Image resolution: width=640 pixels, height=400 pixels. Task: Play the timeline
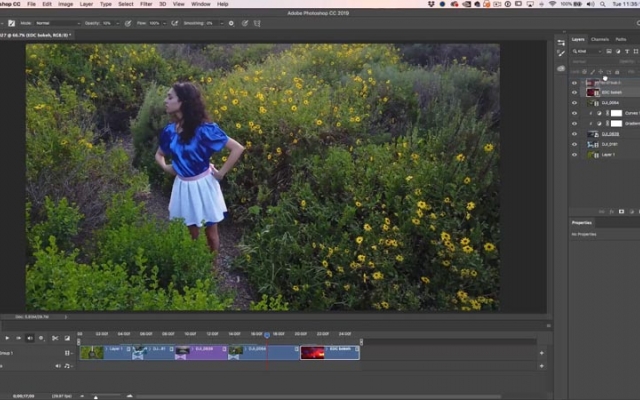pos(7,338)
